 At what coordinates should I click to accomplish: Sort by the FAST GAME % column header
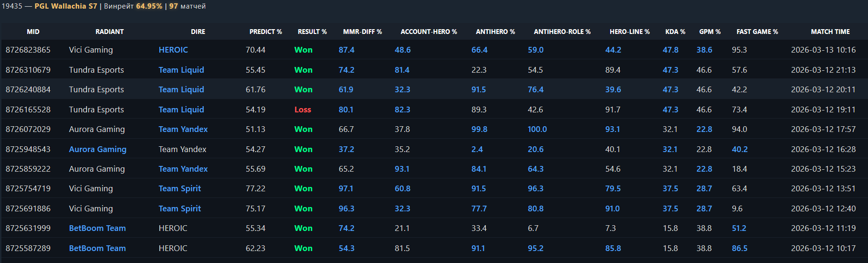tap(757, 32)
